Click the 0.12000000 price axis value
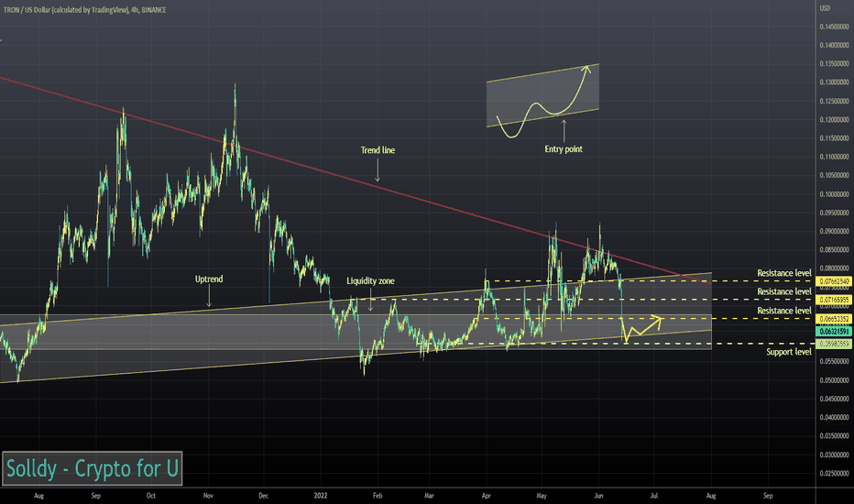The height and width of the screenshot is (504, 854). coord(834,120)
